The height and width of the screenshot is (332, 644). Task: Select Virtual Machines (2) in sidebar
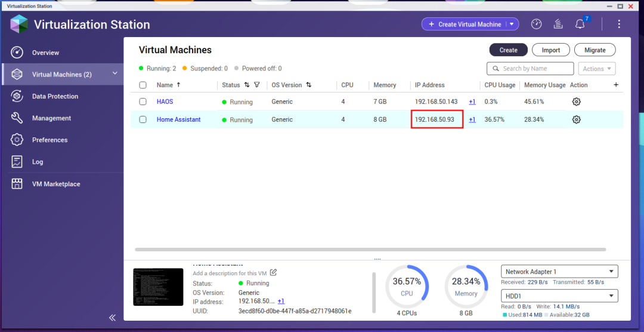tap(61, 75)
